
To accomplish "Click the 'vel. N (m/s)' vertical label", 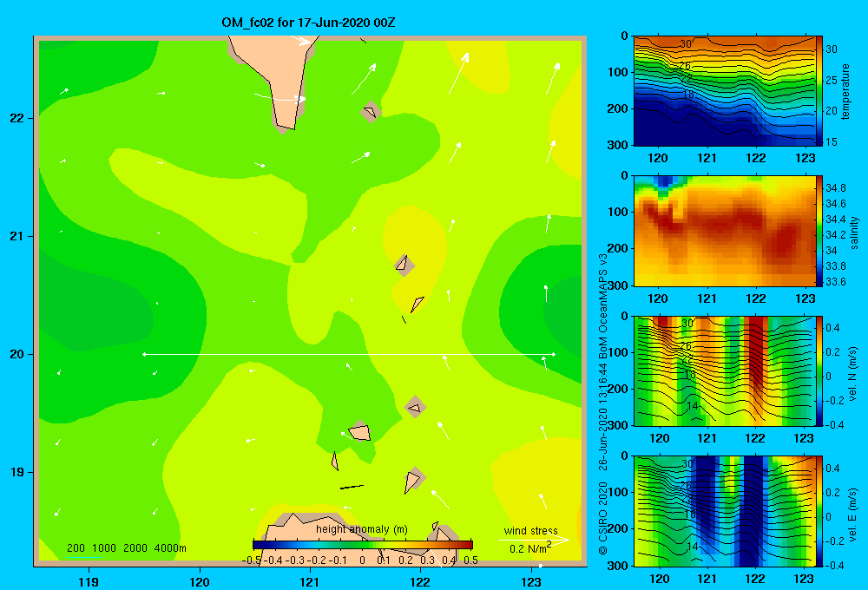I will [852, 374].
